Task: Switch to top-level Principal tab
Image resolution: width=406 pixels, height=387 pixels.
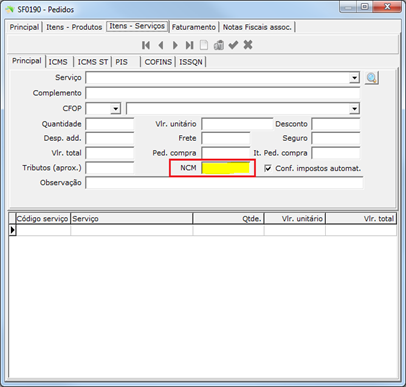Action: tap(24, 27)
